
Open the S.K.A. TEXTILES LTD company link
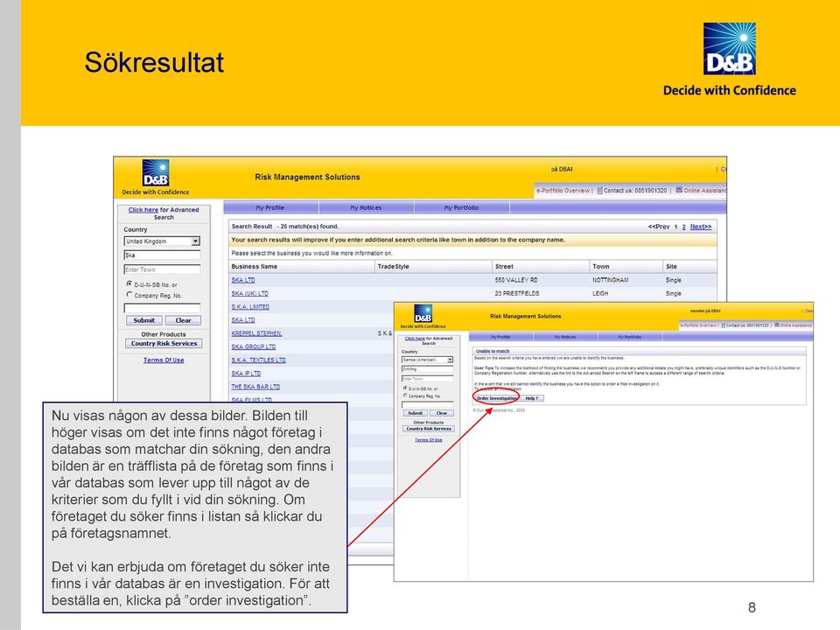[258, 360]
